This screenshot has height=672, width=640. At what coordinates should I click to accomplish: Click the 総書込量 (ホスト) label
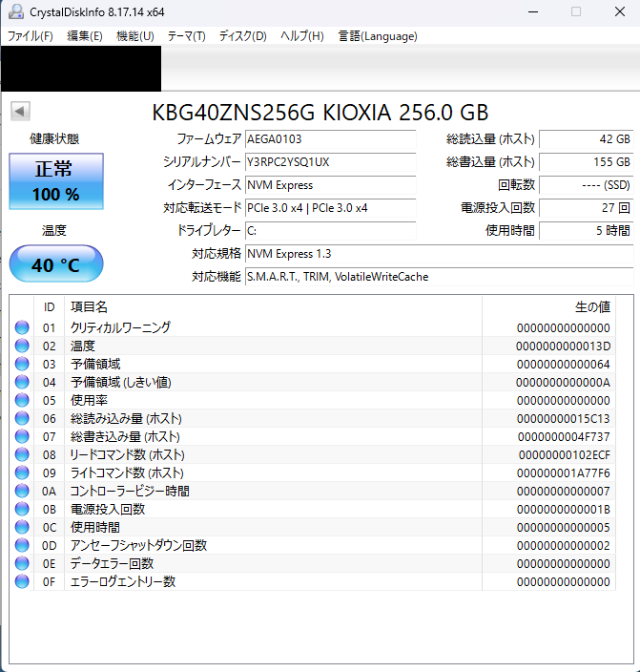[490, 162]
